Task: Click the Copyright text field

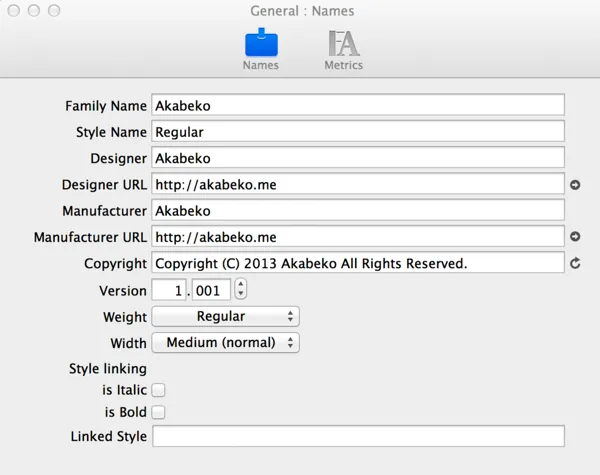Action: tap(357, 263)
